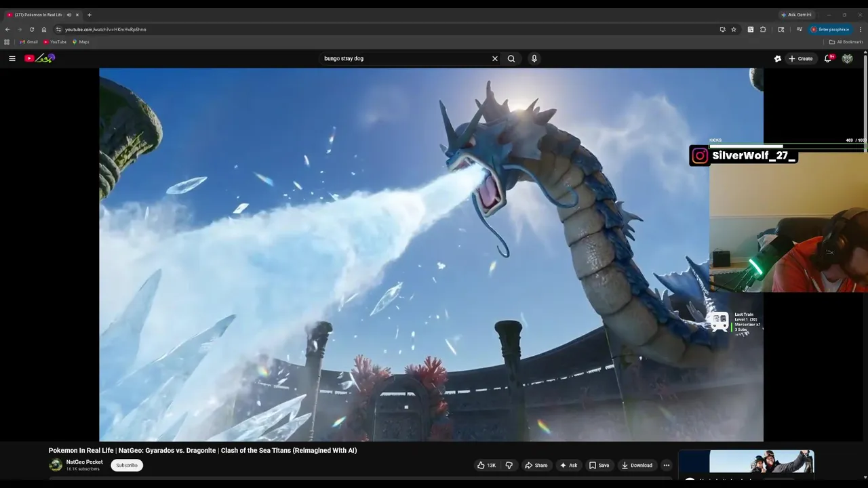Image resolution: width=868 pixels, height=488 pixels.
Task: Clear the YouTube search box text
Action: pos(495,58)
